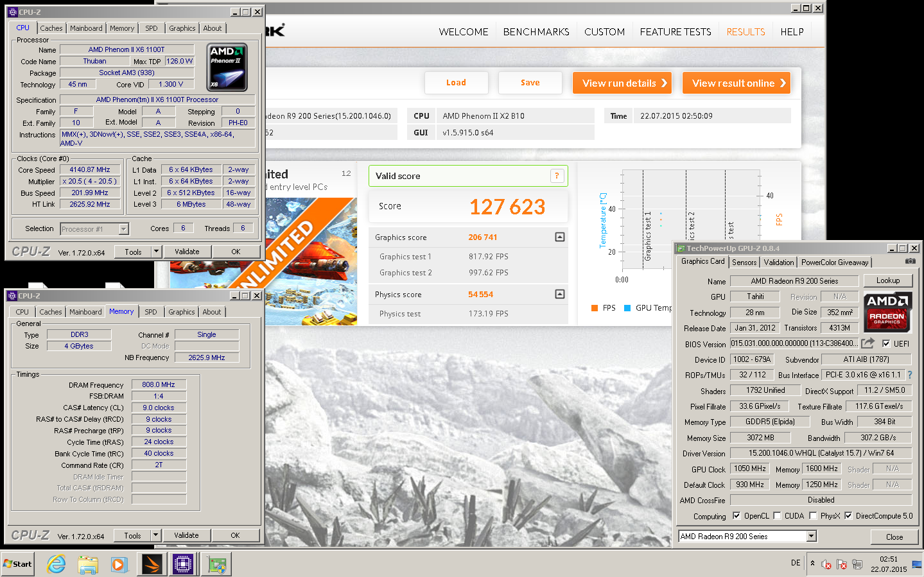Click the Start button
924x577 pixels.
tap(17, 564)
